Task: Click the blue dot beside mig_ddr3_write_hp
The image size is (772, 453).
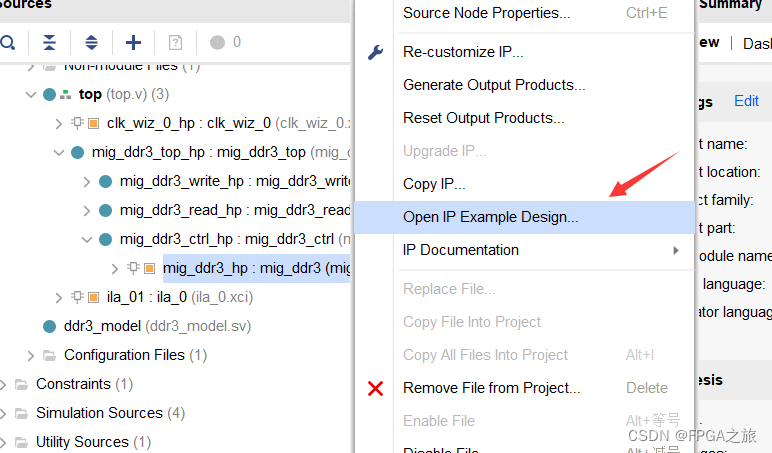Action: [x=105, y=182]
